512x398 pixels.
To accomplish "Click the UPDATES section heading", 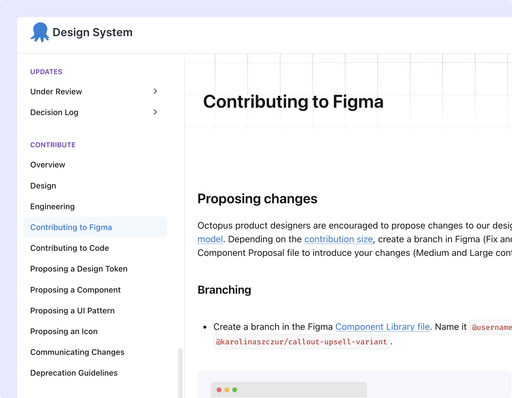I will (x=46, y=72).
